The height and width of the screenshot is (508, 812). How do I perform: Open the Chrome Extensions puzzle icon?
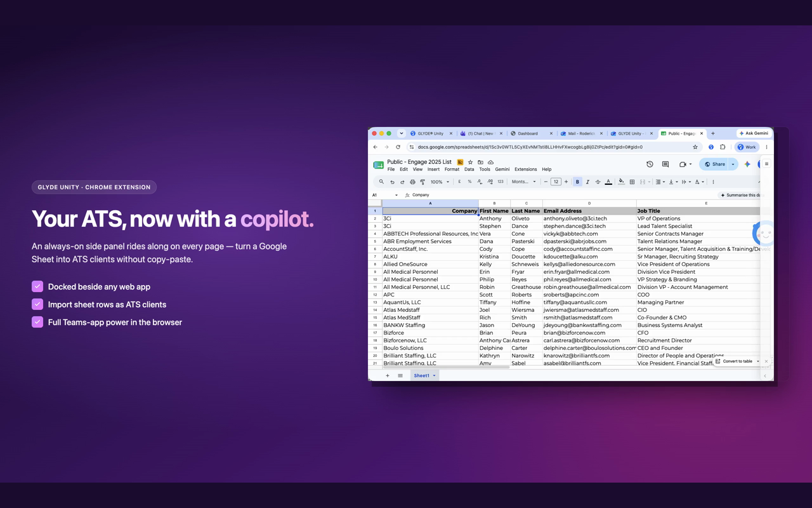pos(723,147)
